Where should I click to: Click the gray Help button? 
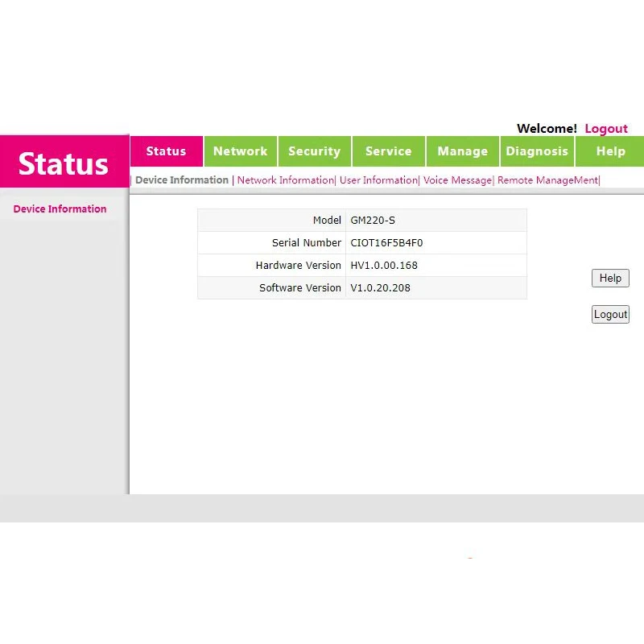coord(610,278)
